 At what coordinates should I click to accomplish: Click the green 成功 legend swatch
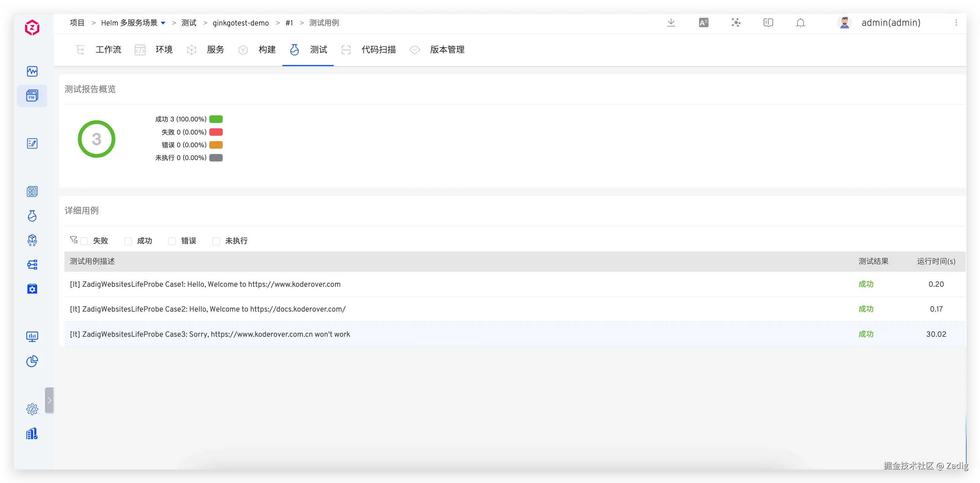tap(216, 119)
